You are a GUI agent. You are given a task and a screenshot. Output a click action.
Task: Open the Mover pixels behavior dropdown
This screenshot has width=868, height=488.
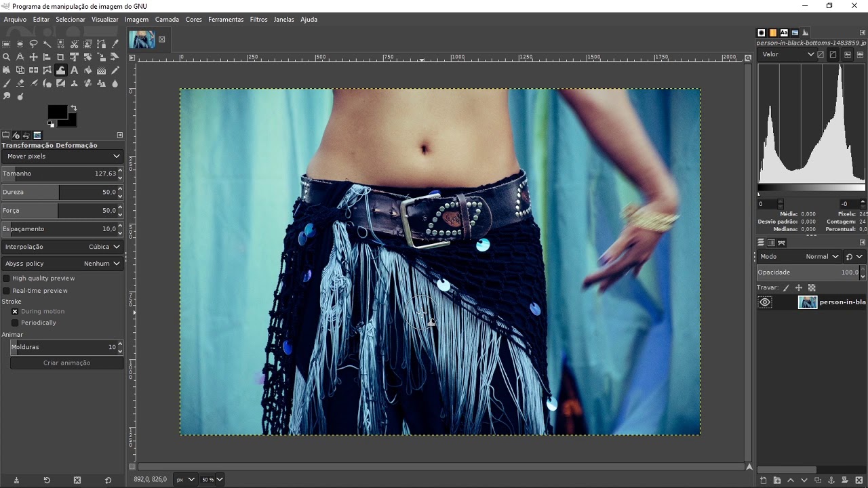tap(62, 156)
